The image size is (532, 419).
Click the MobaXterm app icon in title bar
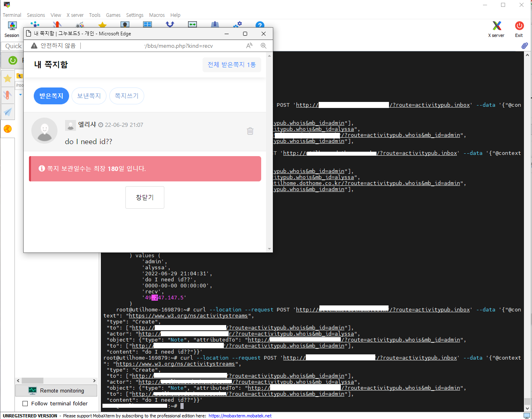pos(6,4)
